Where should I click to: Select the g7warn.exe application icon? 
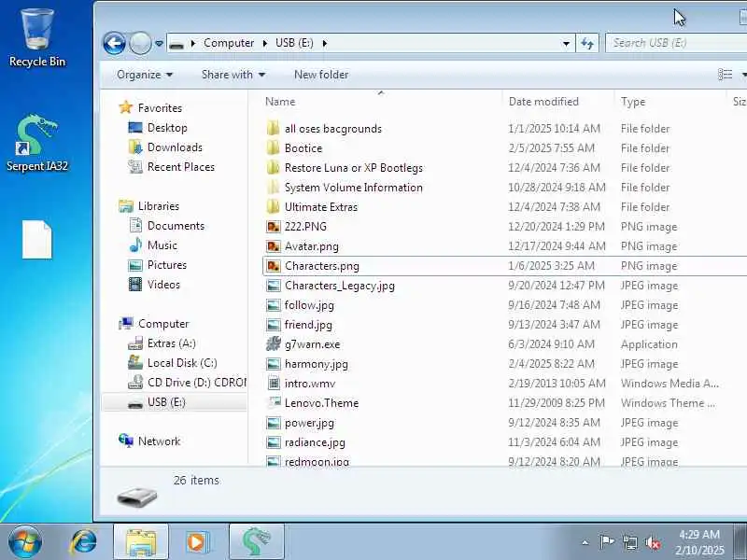pyautogui.click(x=274, y=343)
